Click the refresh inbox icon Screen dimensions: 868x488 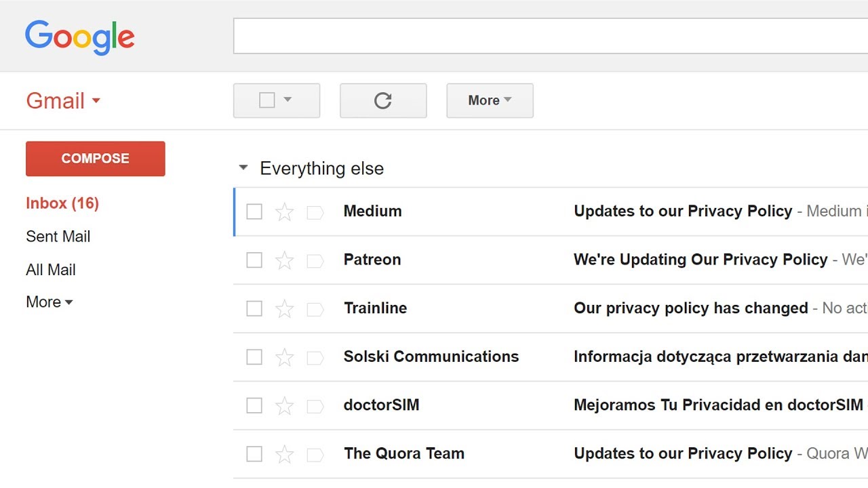(x=383, y=101)
